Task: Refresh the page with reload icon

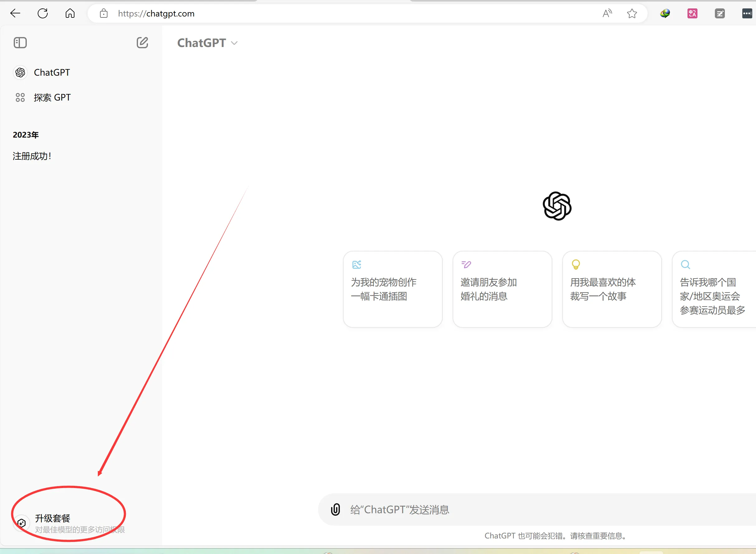Action: tap(43, 13)
